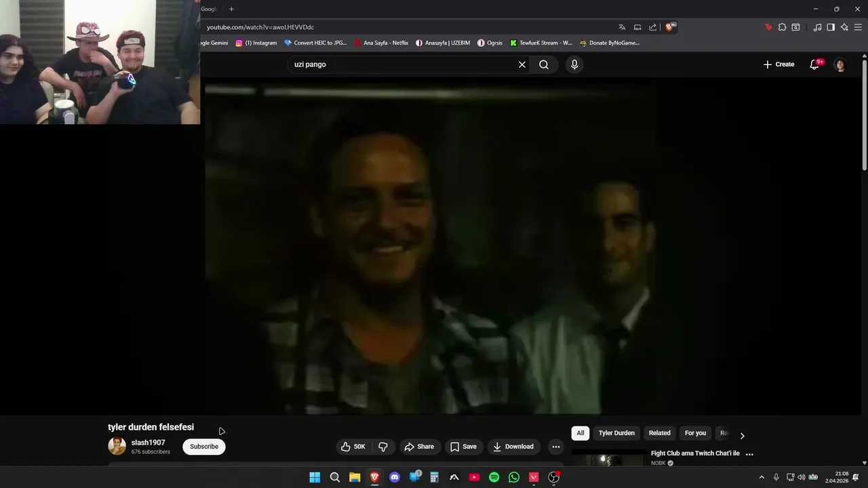Click the Create button on YouTube
868x488 pixels.
pos(778,64)
